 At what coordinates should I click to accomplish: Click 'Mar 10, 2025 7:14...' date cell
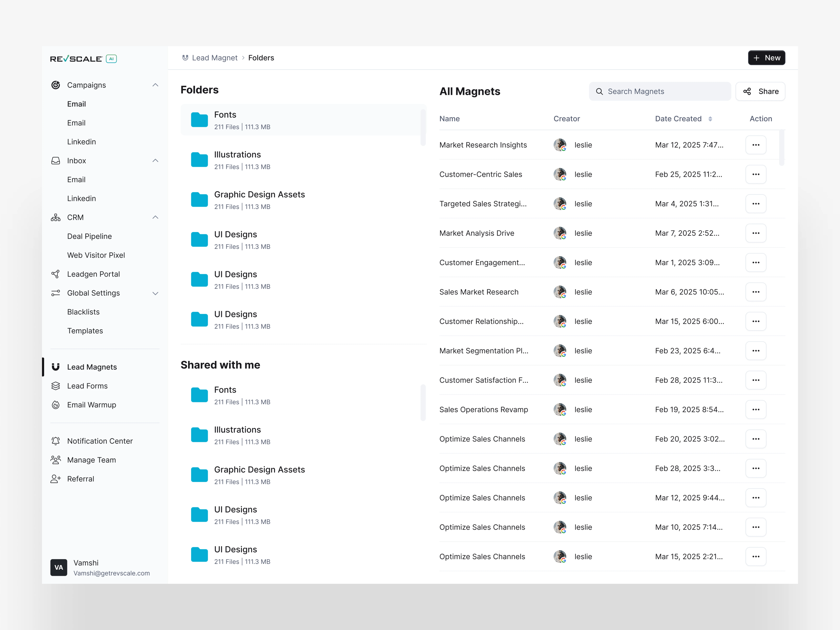tap(689, 527)
